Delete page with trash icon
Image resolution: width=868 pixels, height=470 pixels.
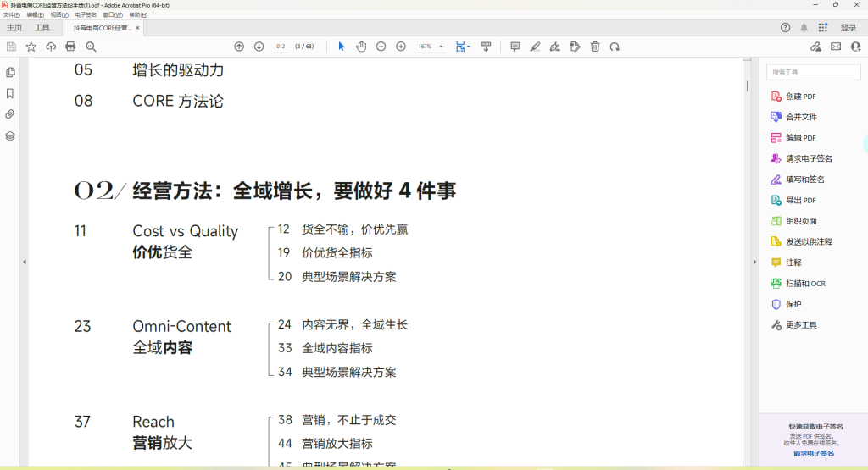coord(595,47)
